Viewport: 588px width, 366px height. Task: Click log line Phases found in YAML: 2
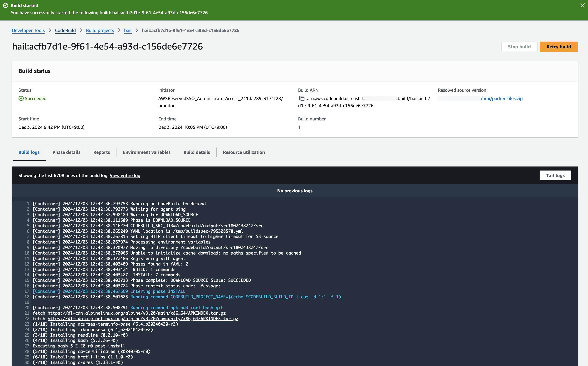click(111, 264)
